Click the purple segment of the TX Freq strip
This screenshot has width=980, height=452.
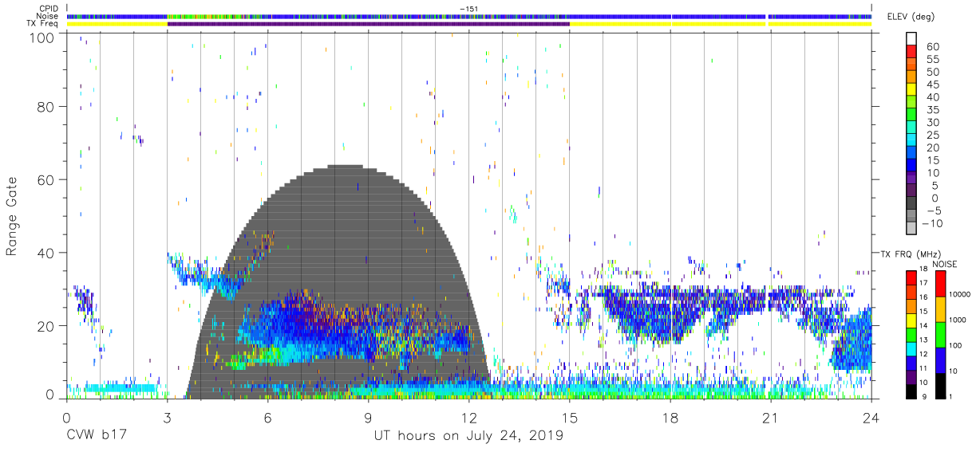click(368, 24)
